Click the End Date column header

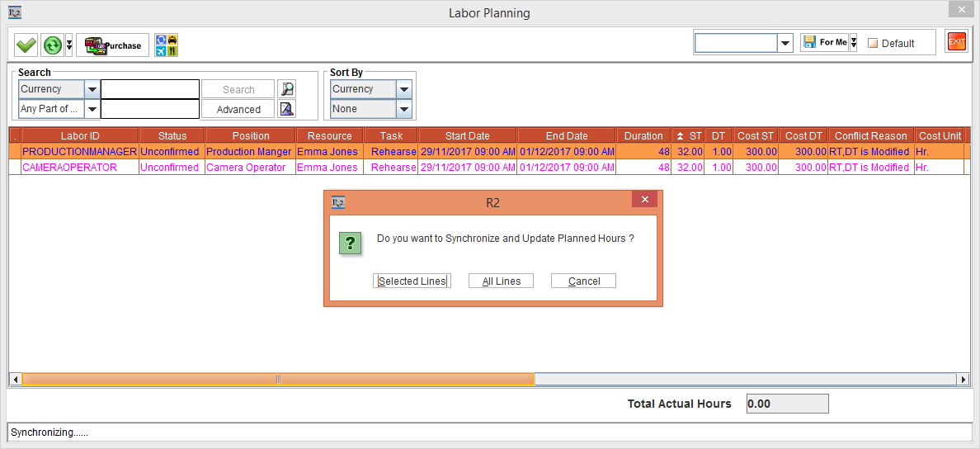click(x=567, y=135)
